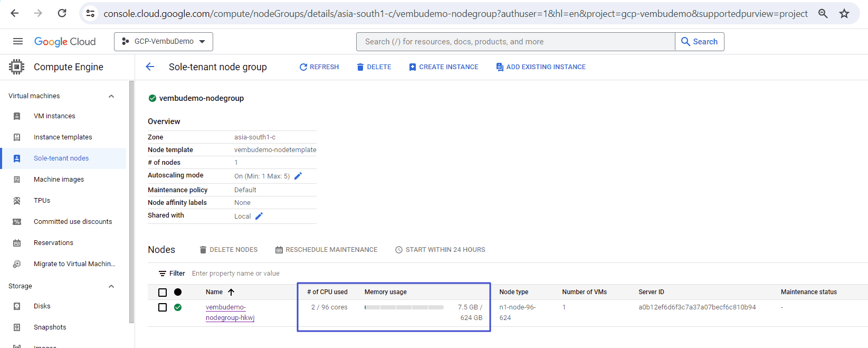
Task: Navigate back from Sole-tenant node group
Action: tap(150, 67)
